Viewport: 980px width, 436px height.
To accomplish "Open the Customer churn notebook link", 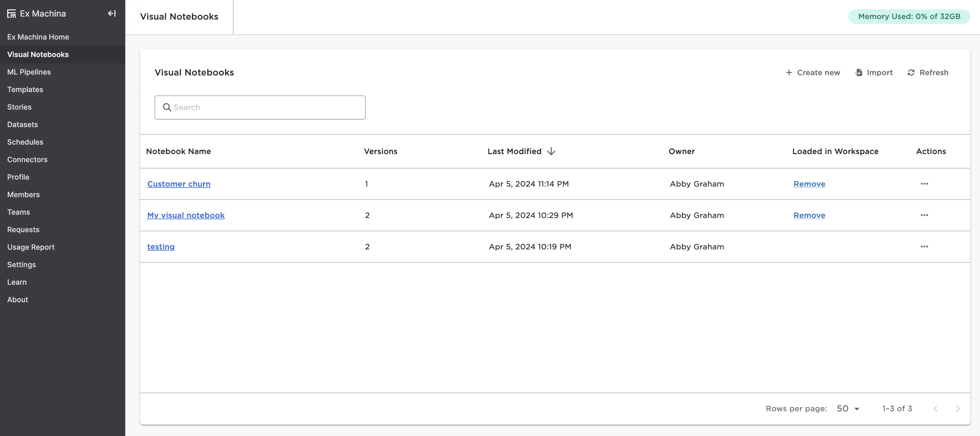I will pyautogui.click(x=179, y=184).
